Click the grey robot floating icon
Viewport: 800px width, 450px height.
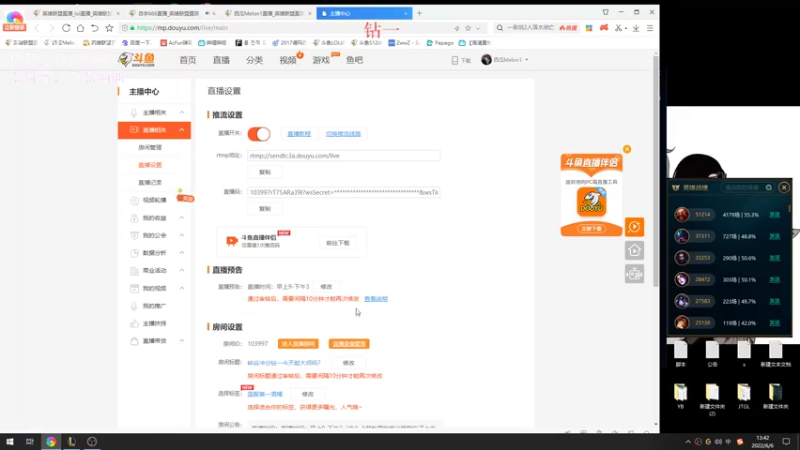point(634,274)
